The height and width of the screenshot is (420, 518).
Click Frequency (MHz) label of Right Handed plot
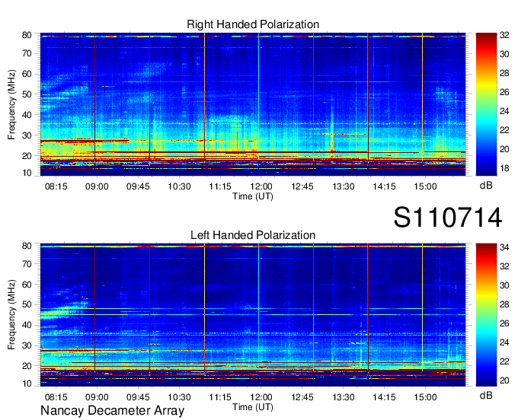tap(11, 104)
